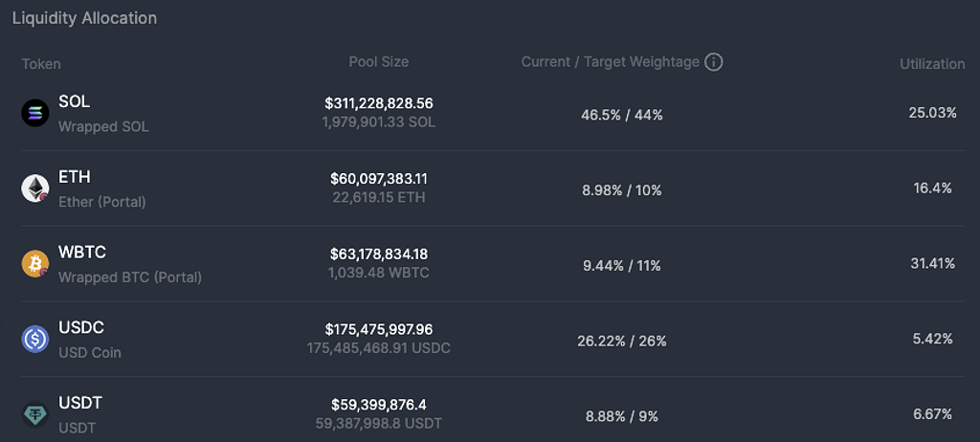980x442 pixels.
Task: Click the SOL pool size $311,228,828.56
Action: tap(379, 102)
